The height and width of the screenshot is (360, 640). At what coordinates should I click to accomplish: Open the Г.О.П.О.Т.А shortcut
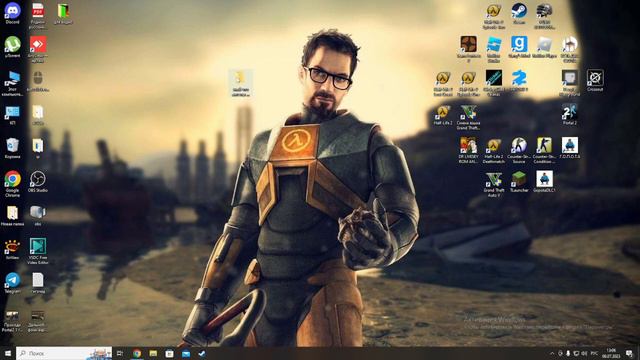(569, 148)
